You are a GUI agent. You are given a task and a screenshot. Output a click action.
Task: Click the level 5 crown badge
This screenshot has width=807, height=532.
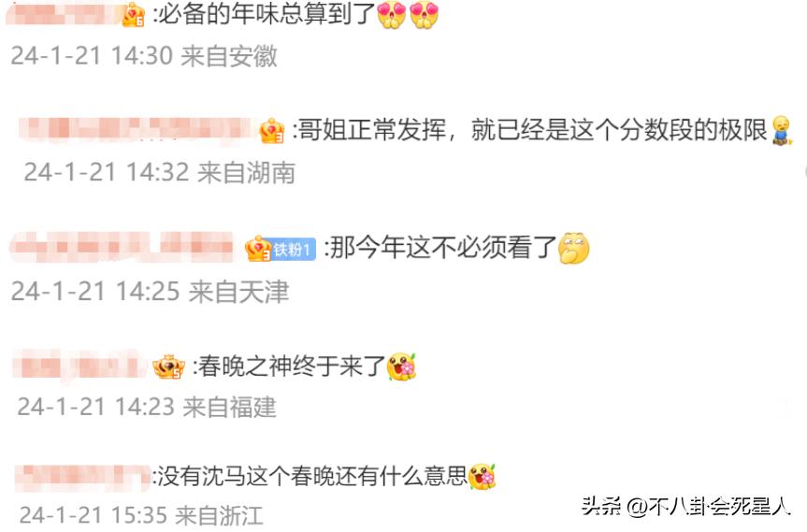tap(169, 367)
